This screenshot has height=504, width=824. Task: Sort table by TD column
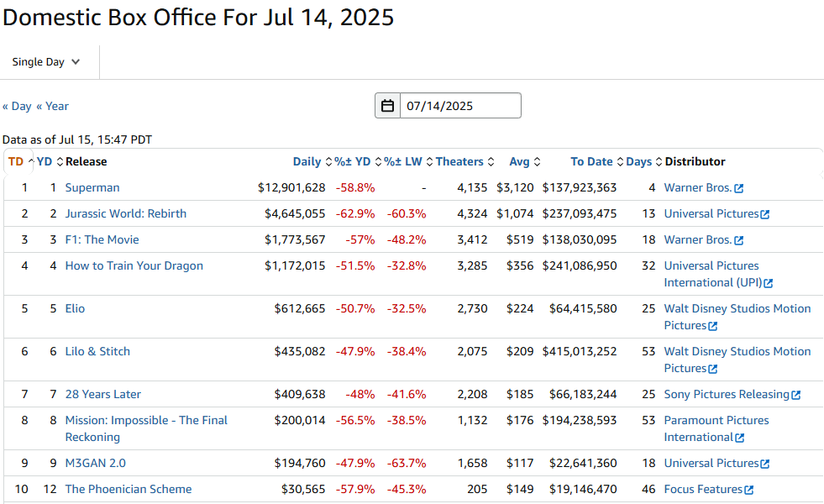point(20,161)
